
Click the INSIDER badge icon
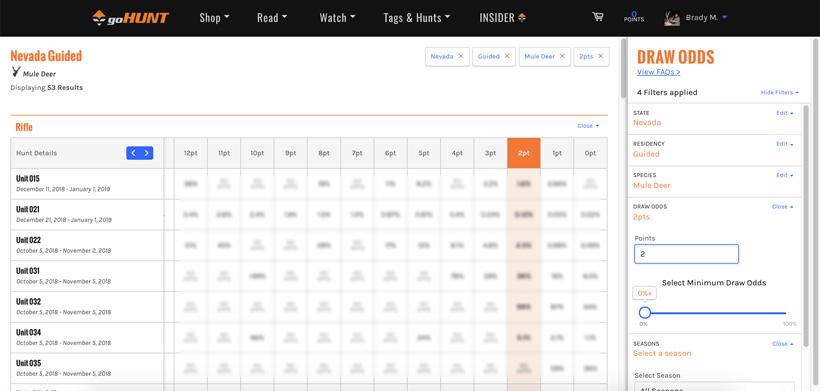tap(522, 18)
